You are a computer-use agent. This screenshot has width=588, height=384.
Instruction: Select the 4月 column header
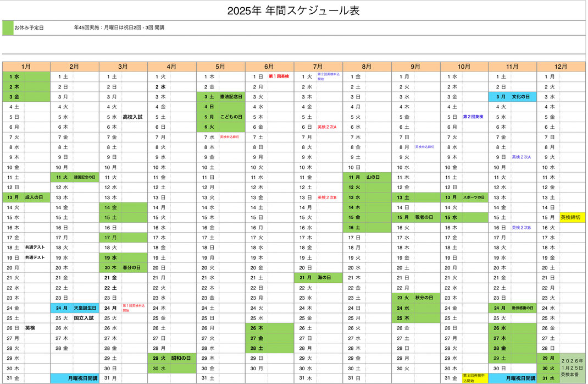(x=172, y=67)
